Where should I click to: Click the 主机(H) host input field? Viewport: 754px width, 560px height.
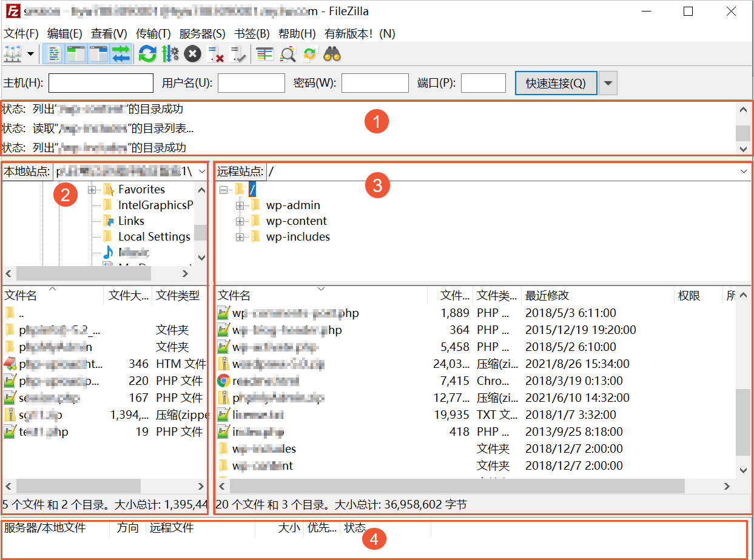point(101,83)
